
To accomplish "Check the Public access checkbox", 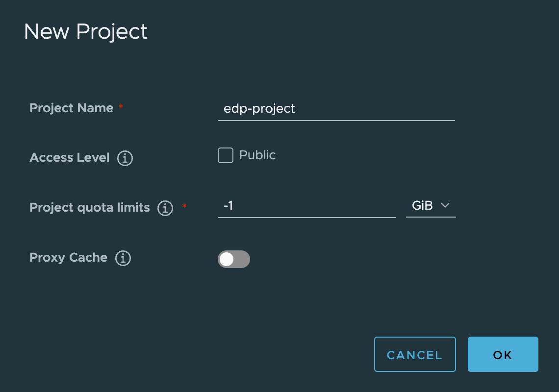I will click(225, 155).
